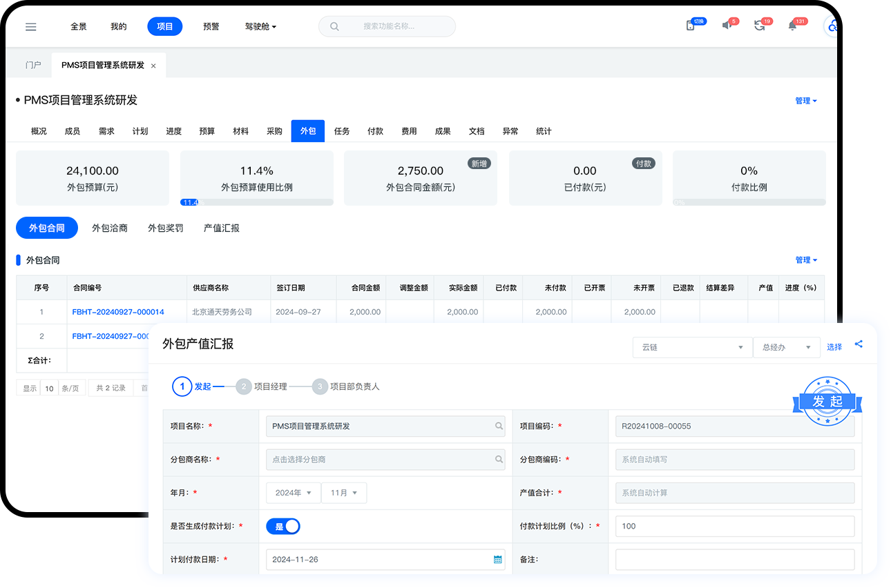Open the 云链 dropdown selector
The width and height of the screenshot is (891, 588).
[692, 348]
